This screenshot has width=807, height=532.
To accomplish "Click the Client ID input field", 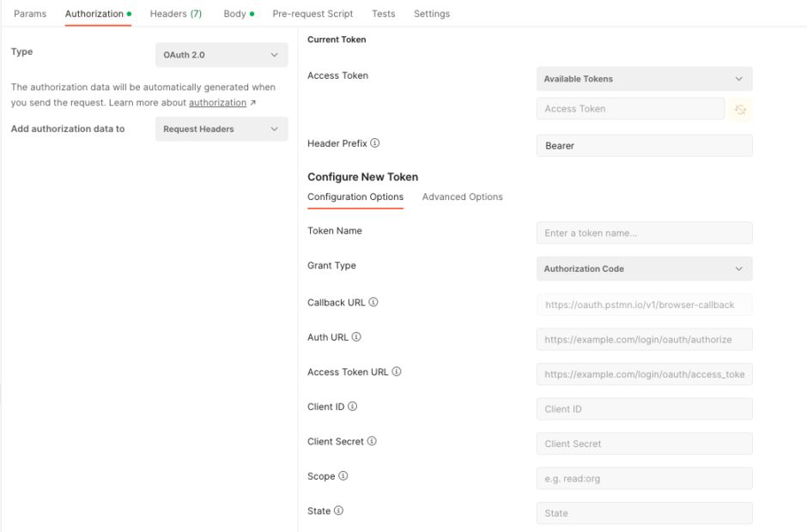I will pos(644,408).
